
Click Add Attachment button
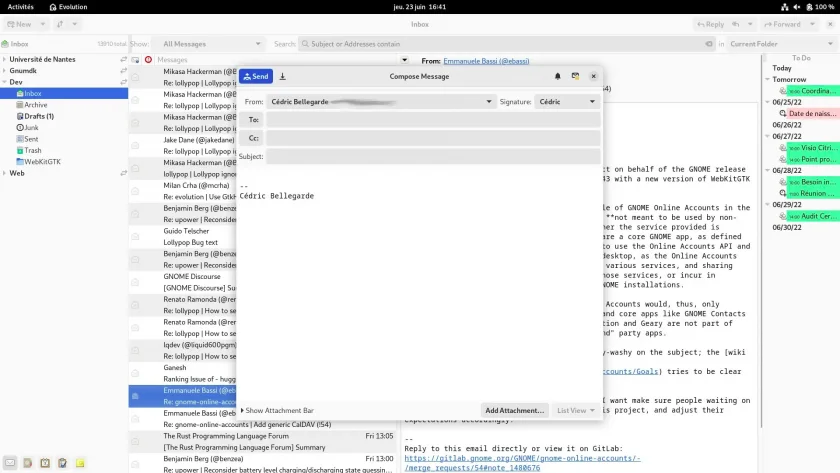(x=514, y=410)
